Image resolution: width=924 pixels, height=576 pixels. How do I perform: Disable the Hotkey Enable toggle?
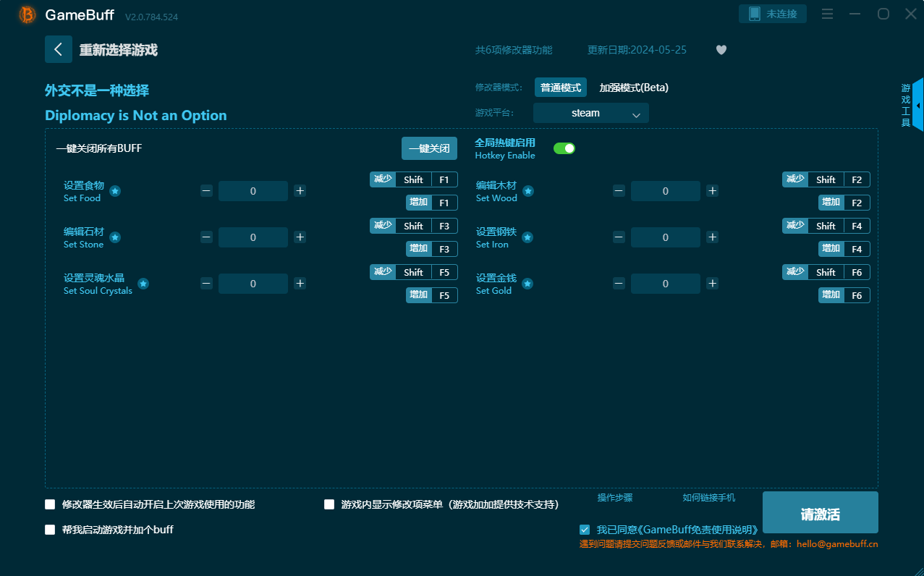pos(564,148)
